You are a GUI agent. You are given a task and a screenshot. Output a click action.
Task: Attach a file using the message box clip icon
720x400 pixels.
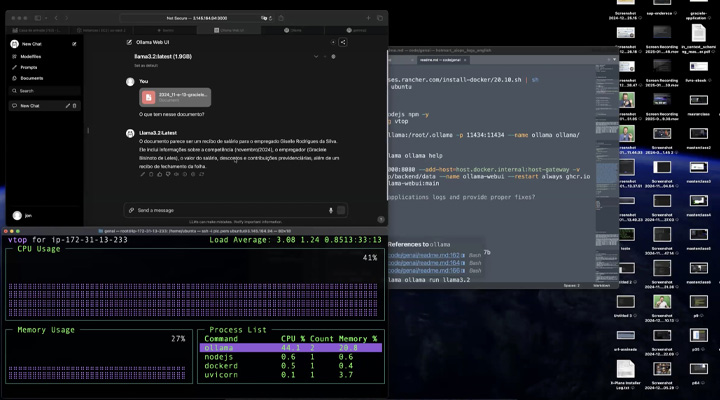pos(131,210)
